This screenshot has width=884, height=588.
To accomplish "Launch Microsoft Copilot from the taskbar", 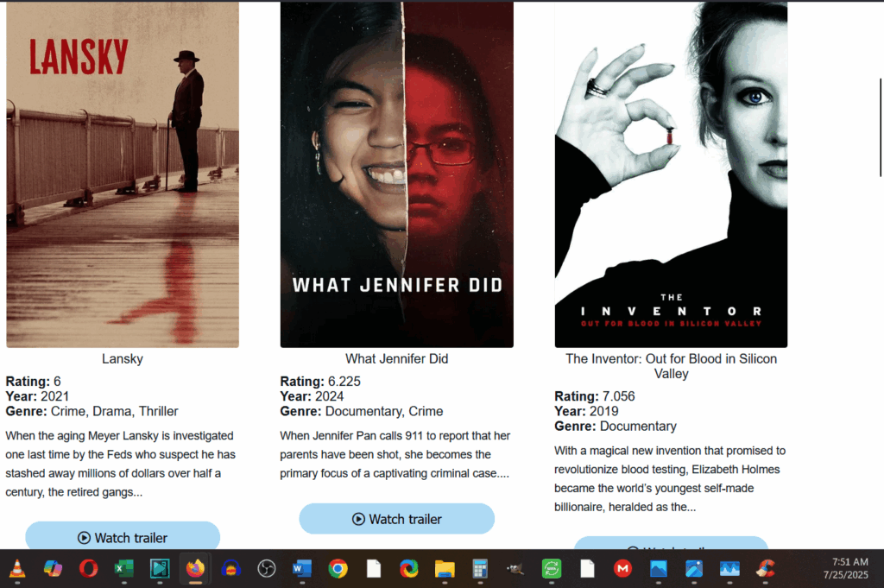I will tap(53, 568).
